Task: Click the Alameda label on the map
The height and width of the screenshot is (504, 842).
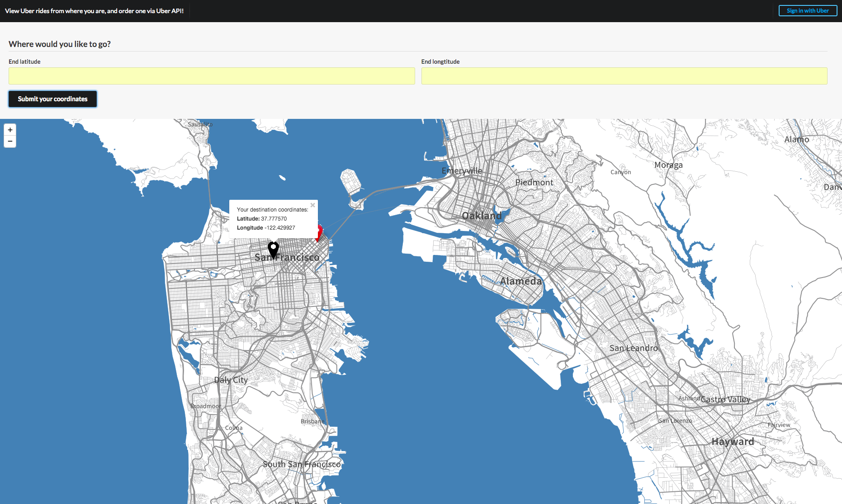Action: [520, 281]
